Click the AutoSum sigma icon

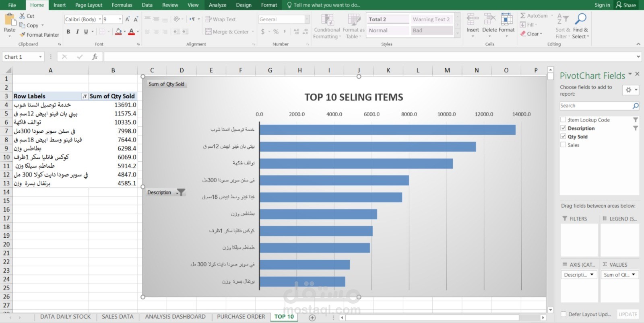[522, 16]
